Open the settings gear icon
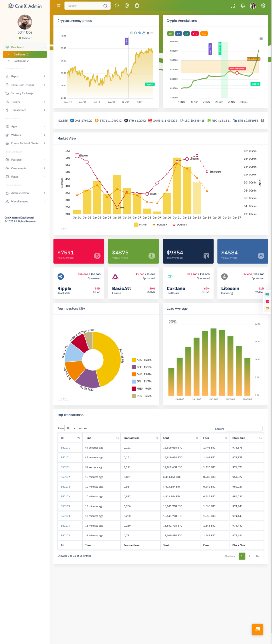The width and height of the screenshot is (272, 644). tap(263, 6)
